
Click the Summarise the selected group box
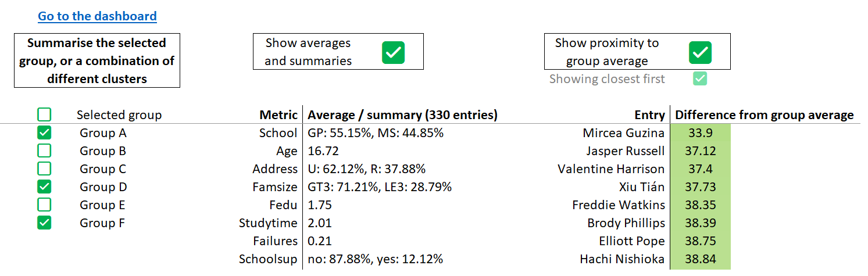click(97, 60)
